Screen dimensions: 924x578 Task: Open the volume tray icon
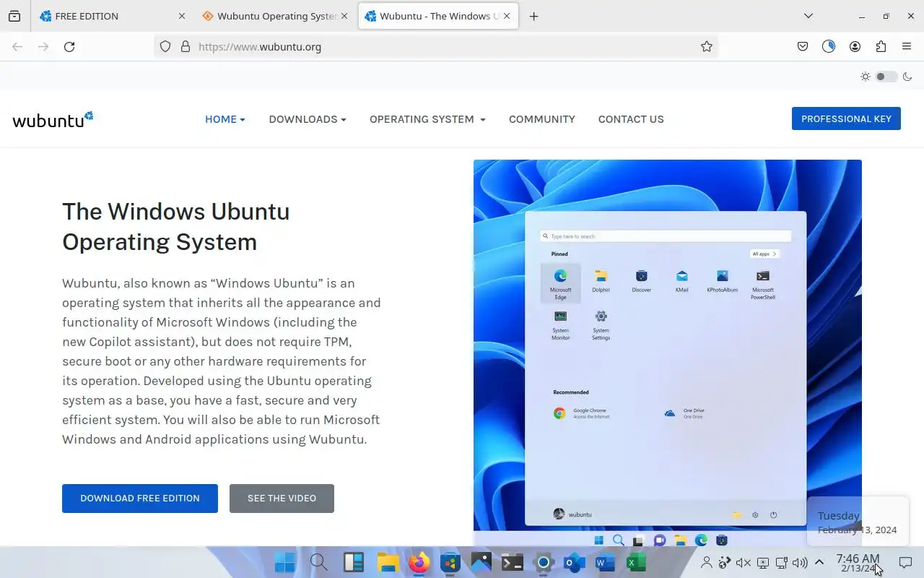(x=799, y=562)
